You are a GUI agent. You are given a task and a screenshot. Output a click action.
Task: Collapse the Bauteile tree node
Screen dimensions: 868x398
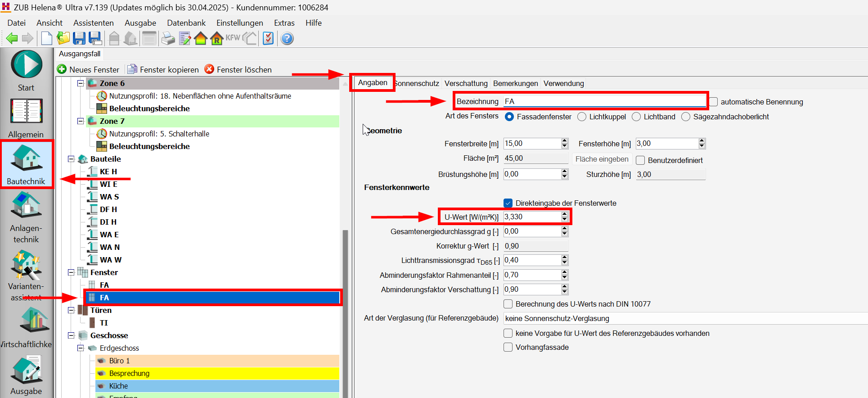[71, 159]
